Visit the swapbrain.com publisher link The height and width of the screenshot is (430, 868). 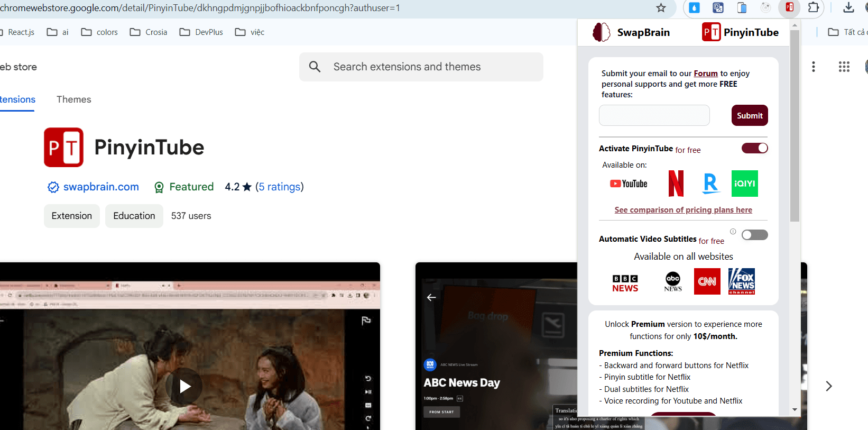pyautogui.click(x=101, y=187)
